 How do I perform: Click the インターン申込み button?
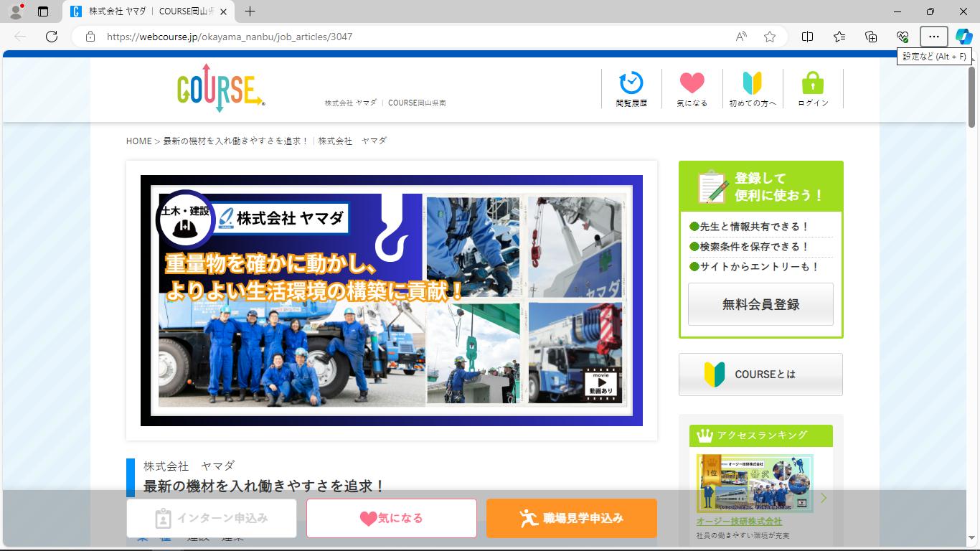click(x=212, y=518)
